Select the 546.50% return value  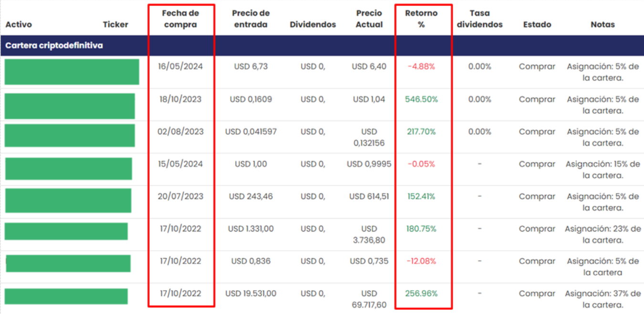click(x=421, y=99)
